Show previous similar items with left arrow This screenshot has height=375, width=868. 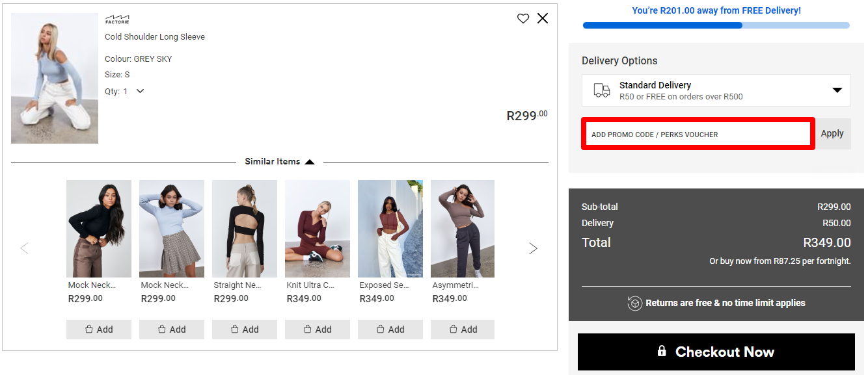click(25, 248)
